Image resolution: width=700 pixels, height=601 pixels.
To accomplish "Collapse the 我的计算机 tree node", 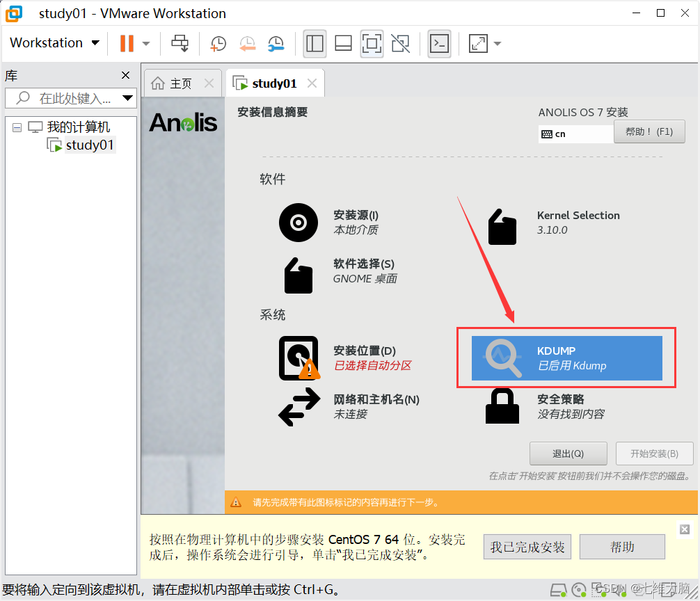I will (x=17, y=127).
